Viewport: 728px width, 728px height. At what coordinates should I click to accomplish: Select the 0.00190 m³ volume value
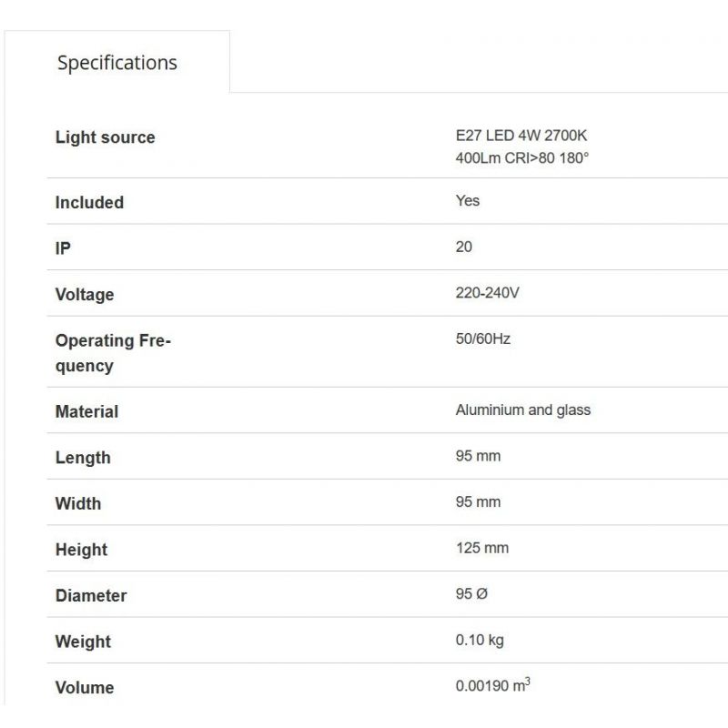tap(492, 685)
